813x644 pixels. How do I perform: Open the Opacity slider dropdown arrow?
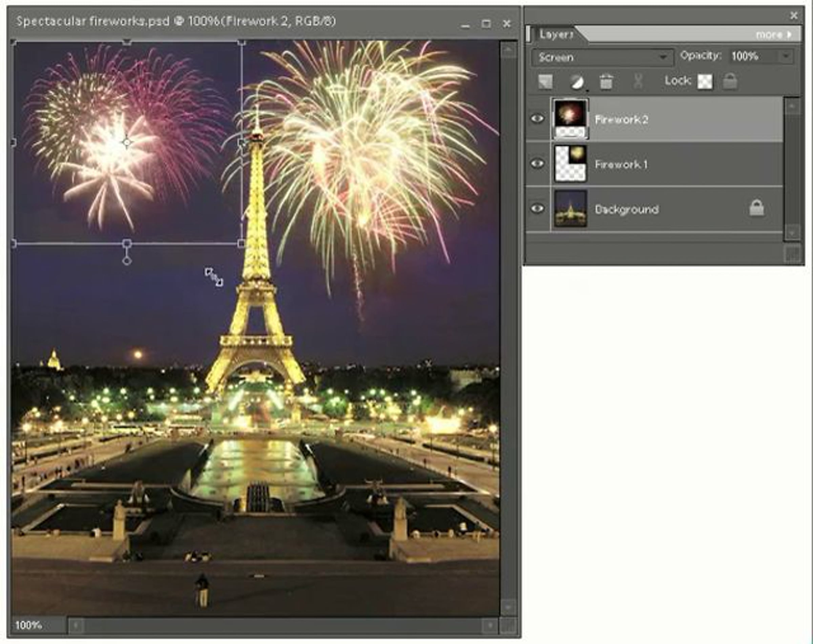[x=786, y=57]
